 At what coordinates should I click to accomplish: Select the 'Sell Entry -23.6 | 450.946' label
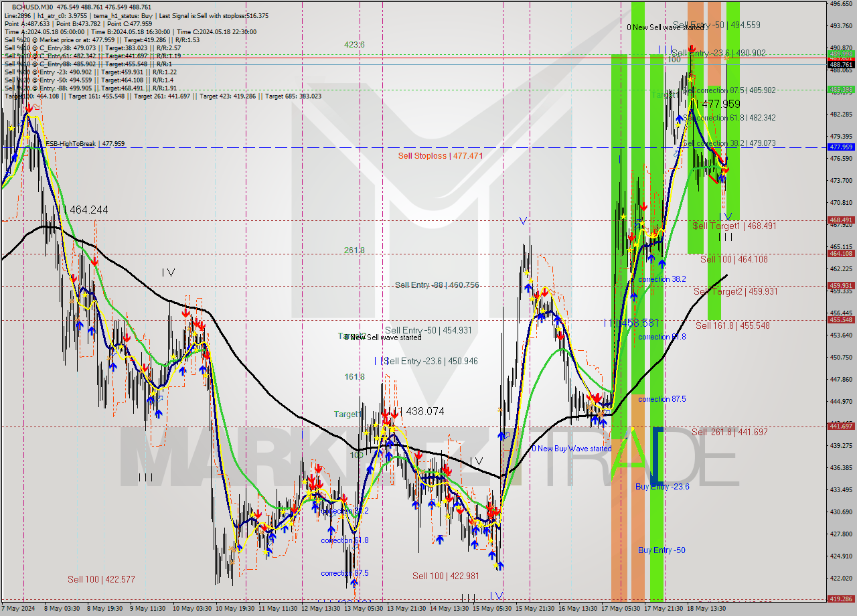[x=431, y=361]
